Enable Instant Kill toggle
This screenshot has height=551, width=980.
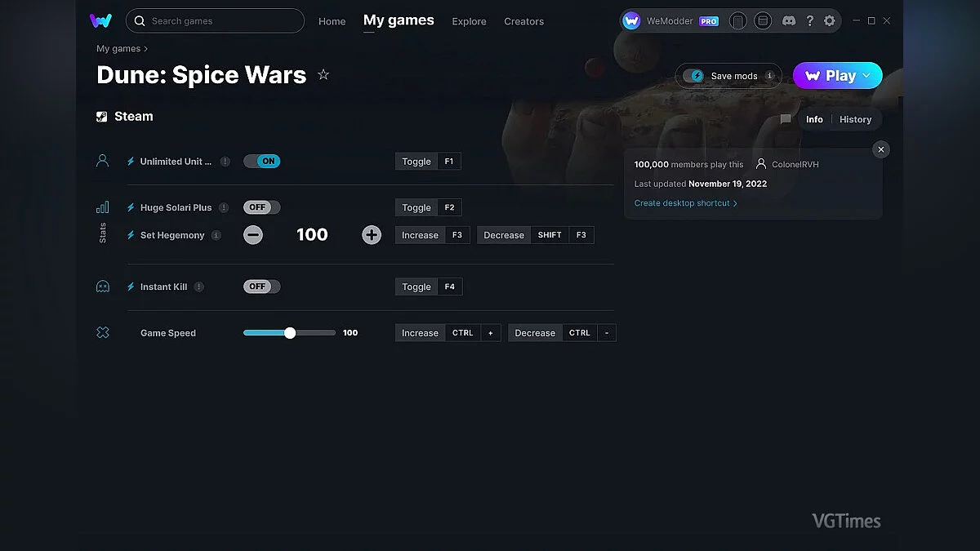(262, 287)
